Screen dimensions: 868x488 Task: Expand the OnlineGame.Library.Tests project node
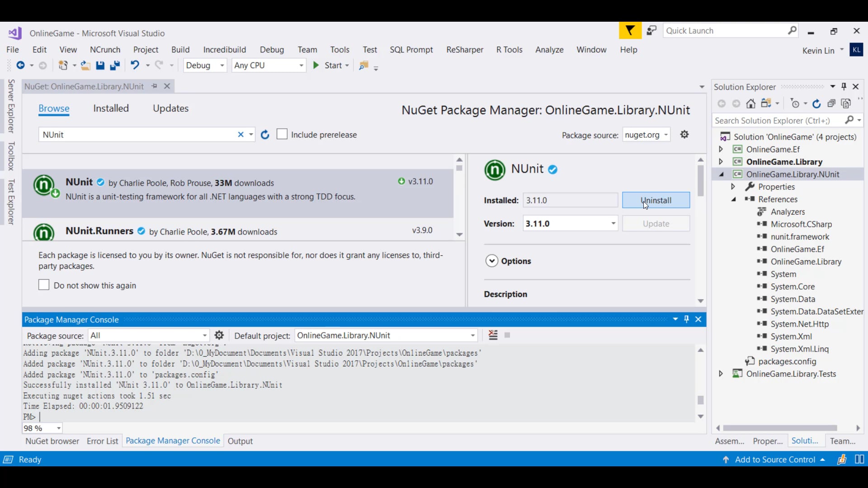721,374
